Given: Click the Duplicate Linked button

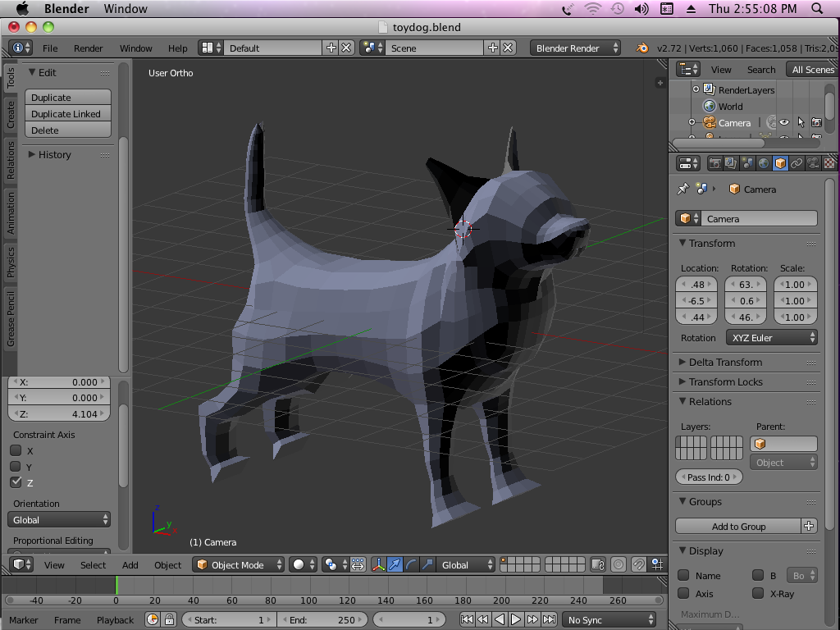Looking at the screenshot, I should click(67, 114).
